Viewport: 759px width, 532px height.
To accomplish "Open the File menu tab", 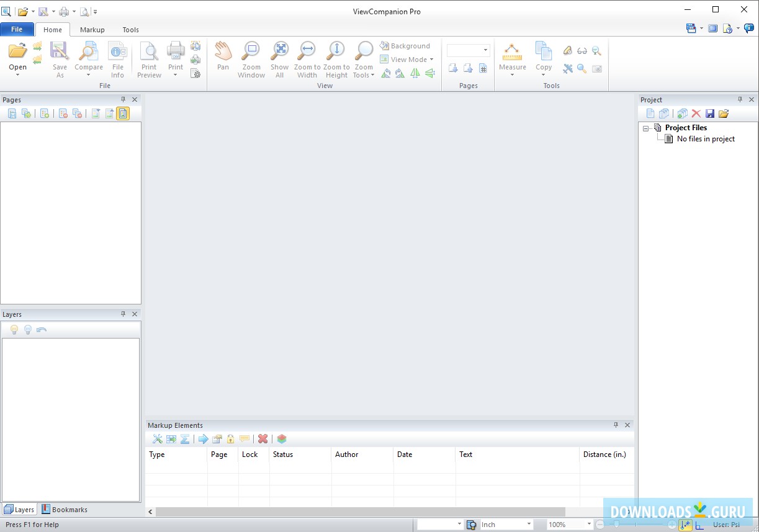I will [x=17, y=29].
